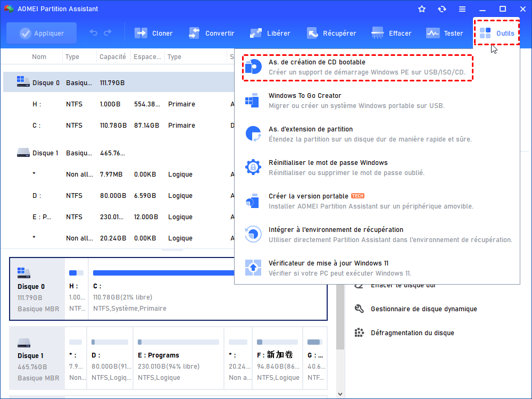This screenshot has width=532, height=399.
Task: Select the 20.24GB unallocated row
Action: [119, 238]
